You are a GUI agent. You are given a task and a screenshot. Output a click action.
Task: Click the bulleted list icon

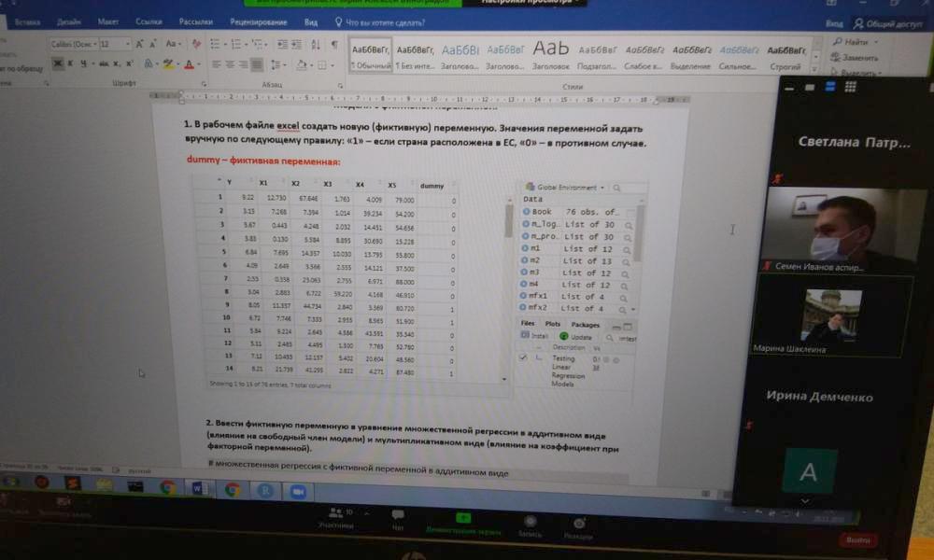click(217, 44)
